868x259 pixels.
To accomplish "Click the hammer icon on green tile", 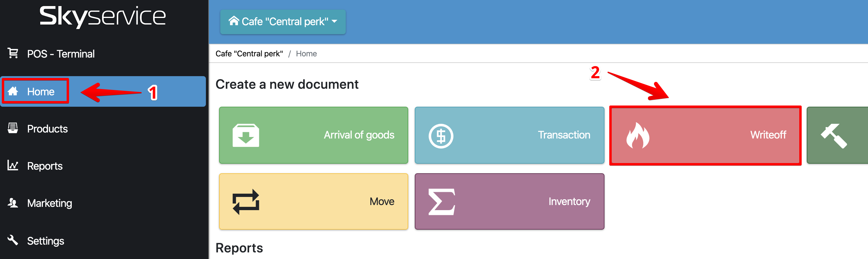I will tap(833, 135).
